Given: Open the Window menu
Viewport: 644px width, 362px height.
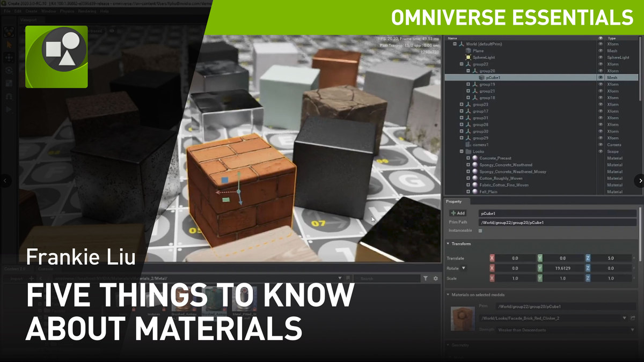Looking at the screenshot, I should pos(48,11).
